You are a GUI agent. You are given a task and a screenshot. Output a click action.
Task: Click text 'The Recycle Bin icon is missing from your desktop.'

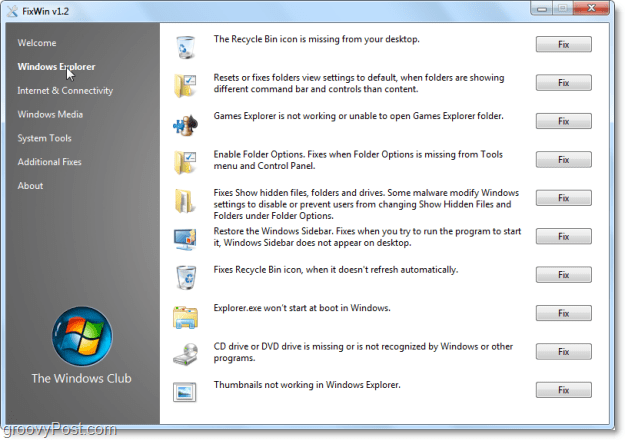[x=316, y=39]
